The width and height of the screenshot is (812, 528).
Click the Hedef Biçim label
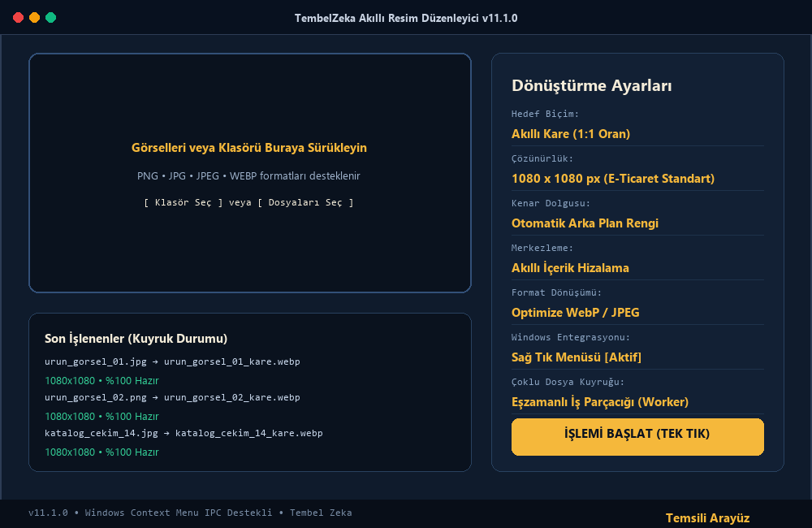pyautogui.click(x=545, y=114)
